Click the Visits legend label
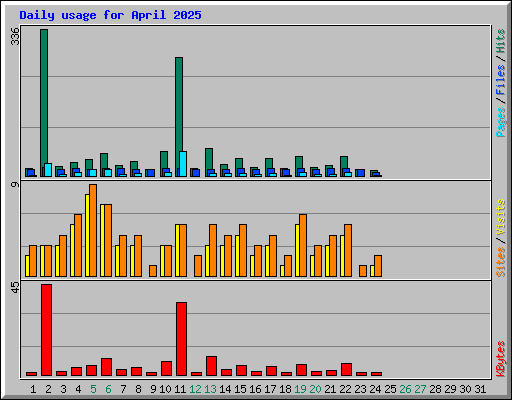This screenshot has width=512, height=400. pyautogui.click(x=500, y=218)
